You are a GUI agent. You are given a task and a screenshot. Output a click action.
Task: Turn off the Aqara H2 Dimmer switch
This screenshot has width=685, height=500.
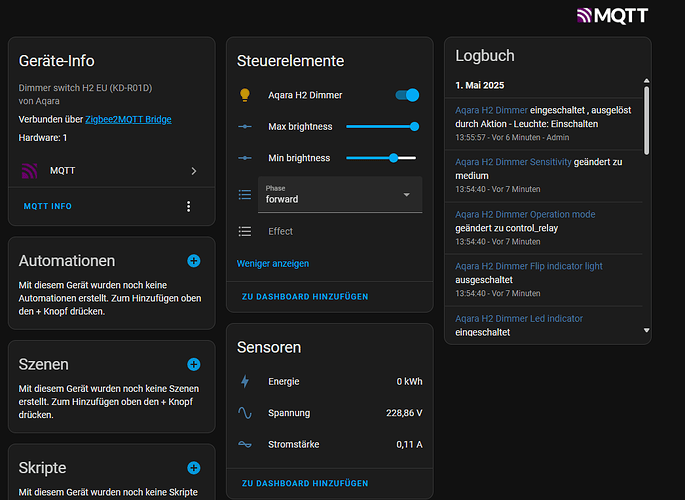click(407, 95)
